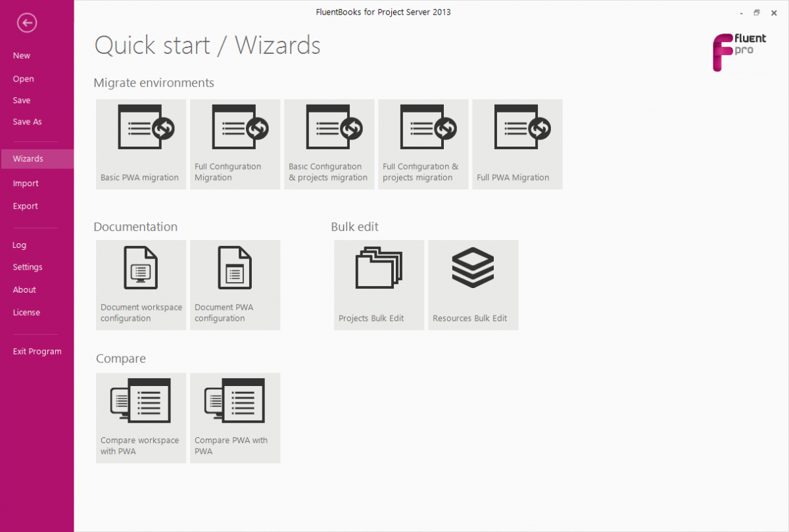Open Settings from the sidebar
Viewport: 789px width, 532px height.
point(28,267)
